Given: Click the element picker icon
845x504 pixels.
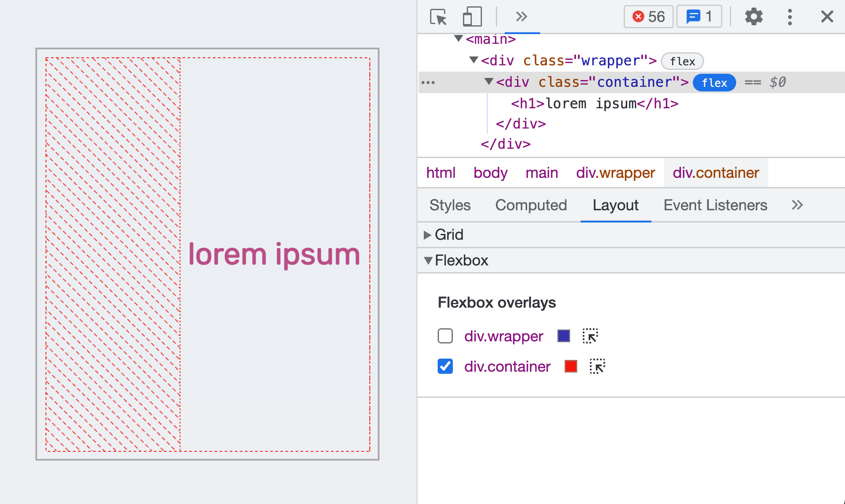Looking at the screenshot, I should click(438, 17).
